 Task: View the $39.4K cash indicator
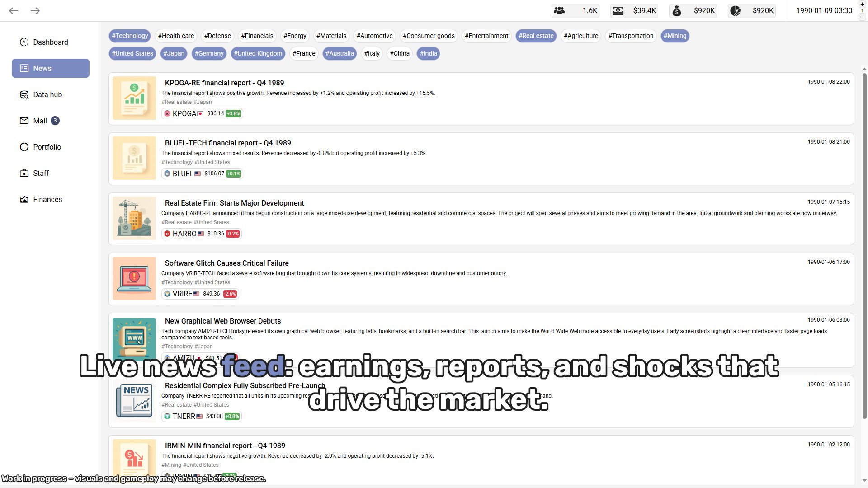634,10
